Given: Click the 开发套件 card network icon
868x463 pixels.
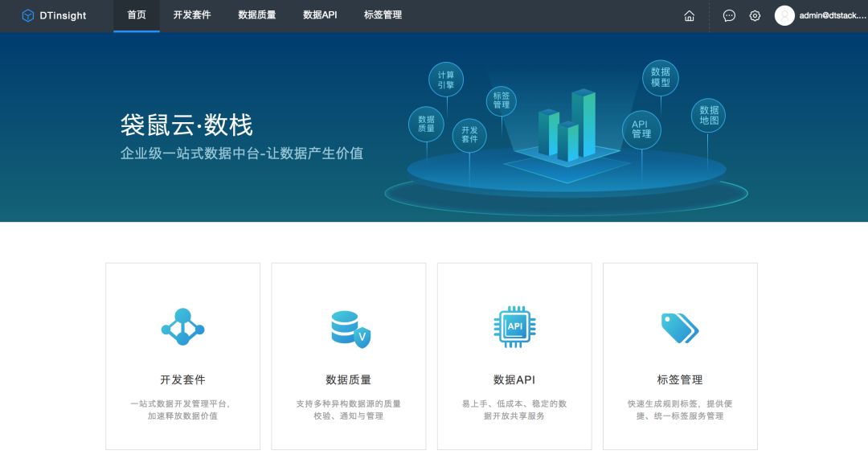Looking at the screenshot, I should [x=182, y=327].
